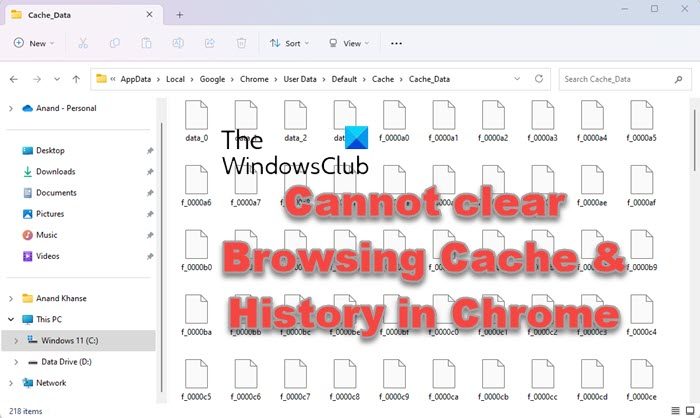Switch to details list view icon
The height and width of the screenshot is (418, 700).
(675, 411)
